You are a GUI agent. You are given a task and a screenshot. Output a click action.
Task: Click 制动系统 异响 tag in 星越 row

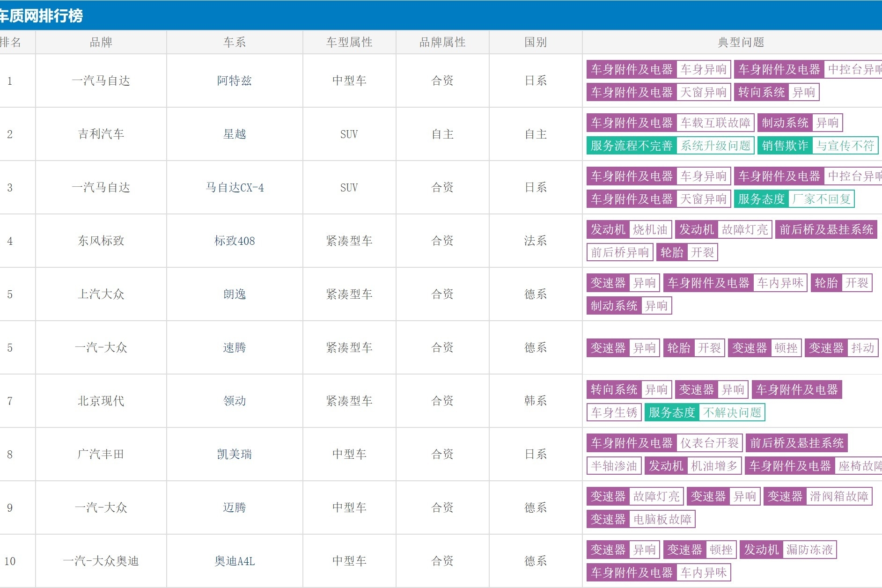tap(800, 123)
